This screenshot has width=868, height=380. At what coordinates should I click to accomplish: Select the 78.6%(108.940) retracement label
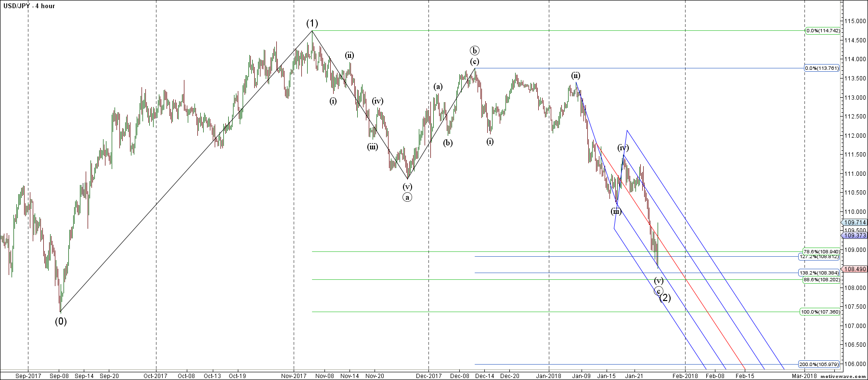tap(821, 251)
